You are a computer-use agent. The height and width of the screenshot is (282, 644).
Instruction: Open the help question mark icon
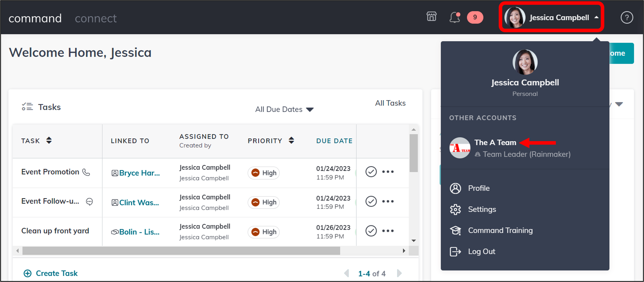pos(627,17)
